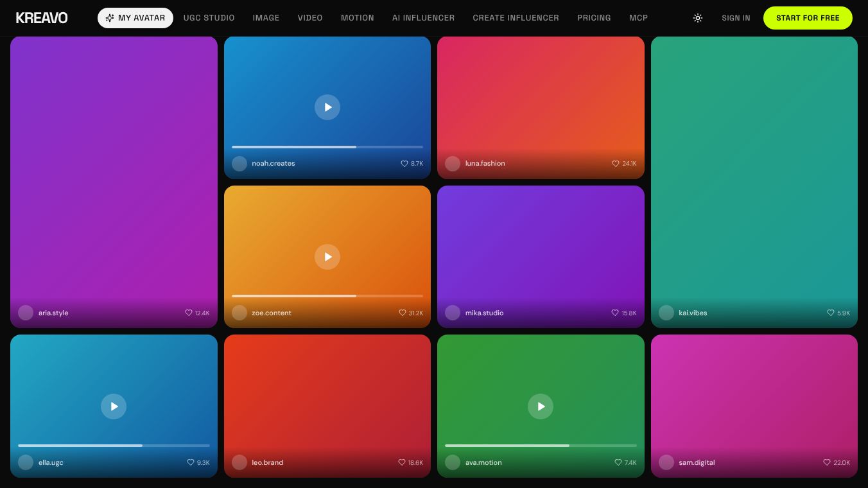This screenshot has width=868, height=488.
Task: Open the leo.brand username link
Action: (x=268, y=462)
